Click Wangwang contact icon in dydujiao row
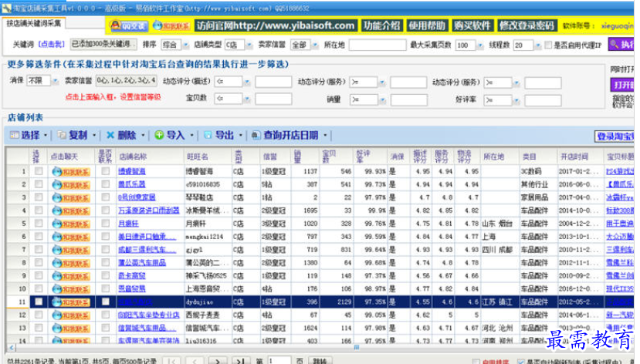 pos(71,302)
